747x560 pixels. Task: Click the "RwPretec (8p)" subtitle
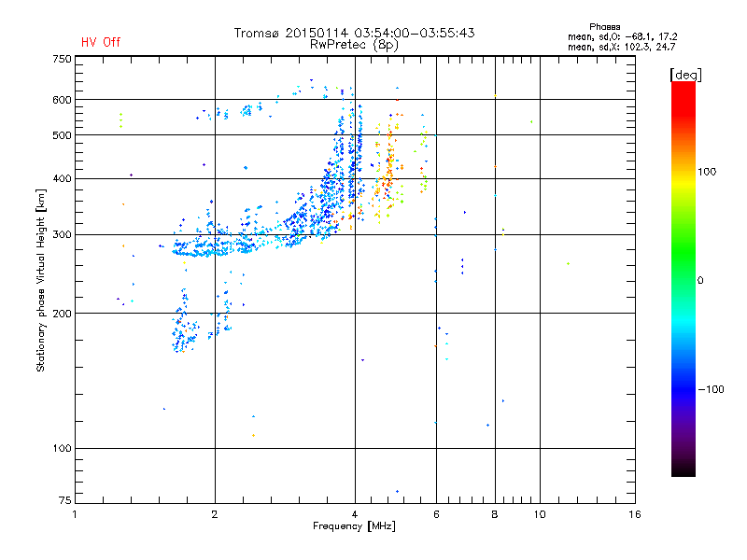pos(354,45)
